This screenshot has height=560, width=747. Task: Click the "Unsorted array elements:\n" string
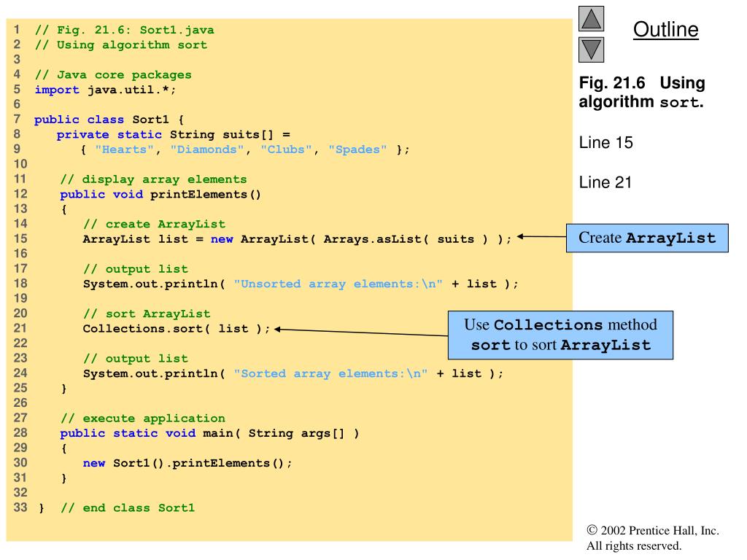point(338,284)
